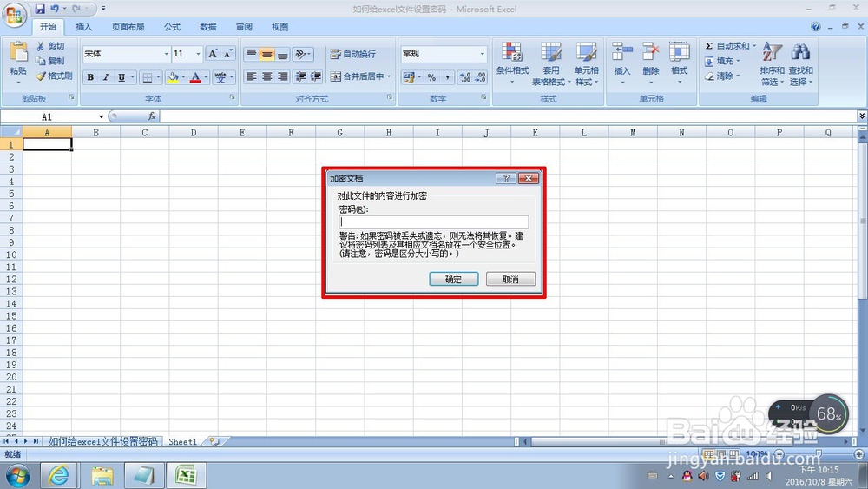Screen dimensions: 868x489
Task: Toggle italic formatting
Action: click(x=106, y=77)
